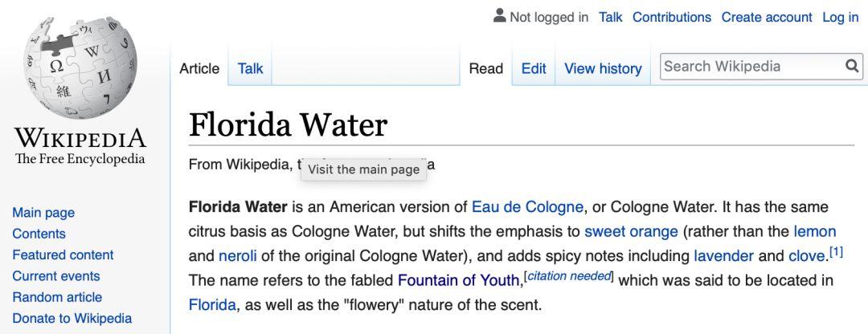Screen dimensions: 868x334
Task: Select the Read tab
Action: pos(485,69)
